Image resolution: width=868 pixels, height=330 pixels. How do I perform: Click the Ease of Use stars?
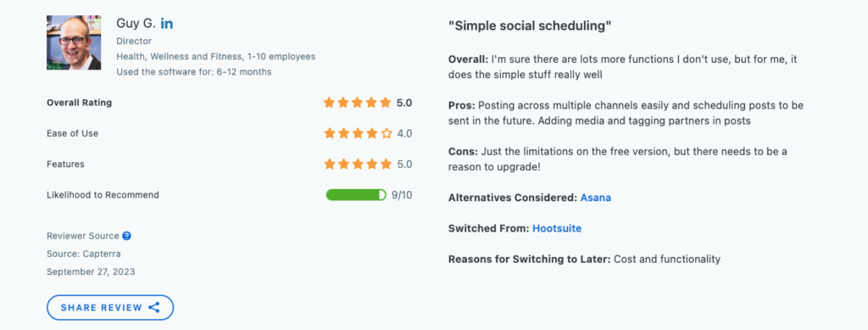point(358,133)
